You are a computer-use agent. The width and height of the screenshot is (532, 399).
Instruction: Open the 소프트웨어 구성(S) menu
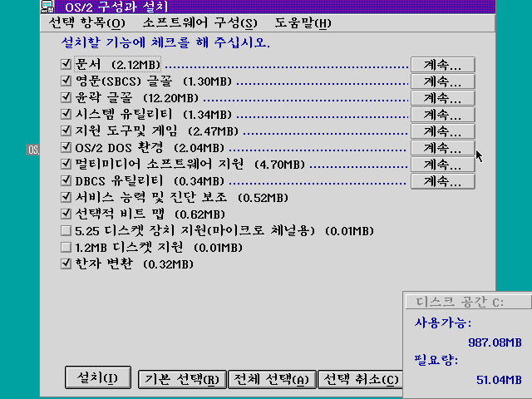[199, 23]
